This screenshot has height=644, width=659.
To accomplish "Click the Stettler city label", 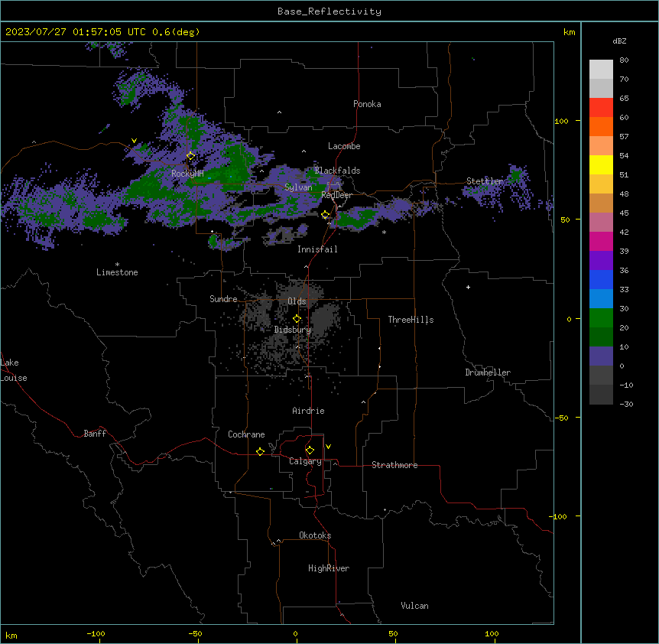I will [485, 181].
